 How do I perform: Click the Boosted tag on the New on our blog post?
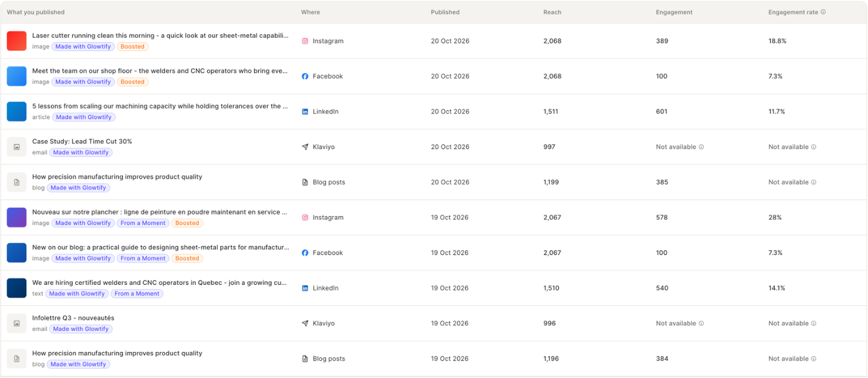point(187,259)
